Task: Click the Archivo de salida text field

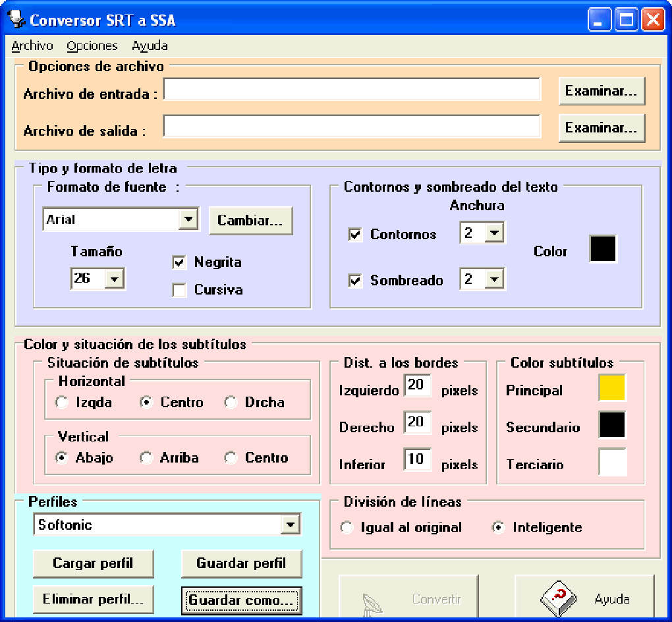Action: [x=352, y=126]
